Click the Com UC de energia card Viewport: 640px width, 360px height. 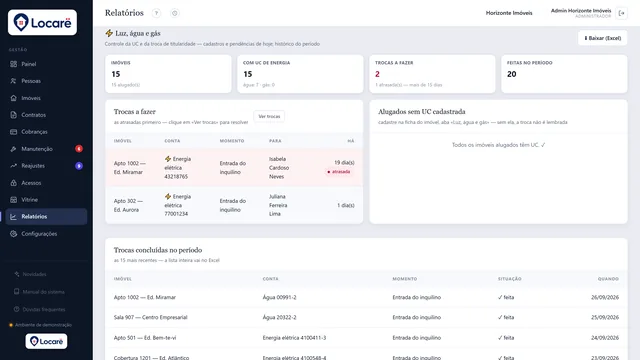pyautogui.click(x=300, y=74)
